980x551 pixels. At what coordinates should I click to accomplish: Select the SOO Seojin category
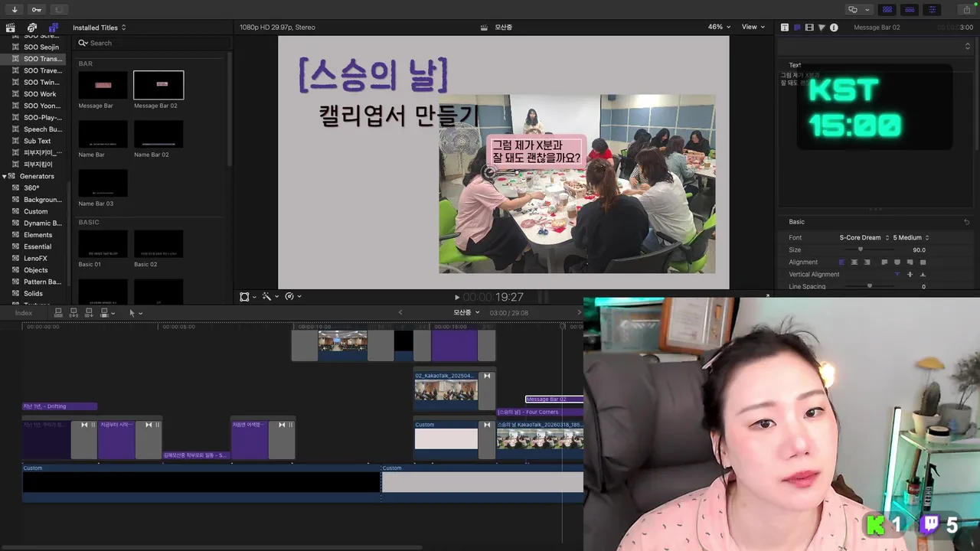point(41,47)
